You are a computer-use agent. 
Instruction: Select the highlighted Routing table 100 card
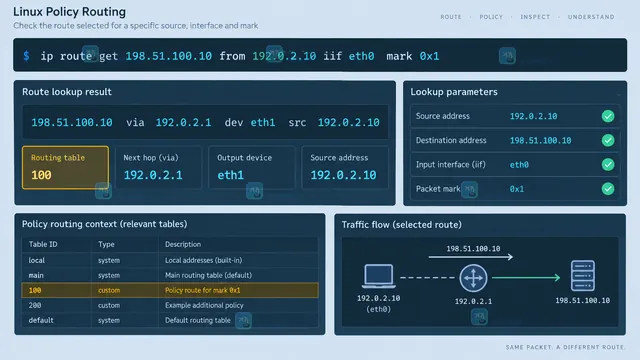65,167
